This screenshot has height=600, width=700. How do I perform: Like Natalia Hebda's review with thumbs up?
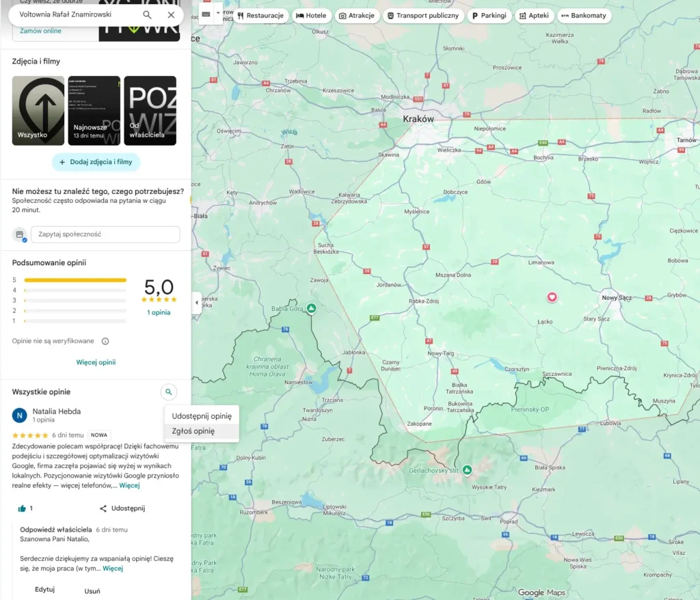[x=23, y=508]
